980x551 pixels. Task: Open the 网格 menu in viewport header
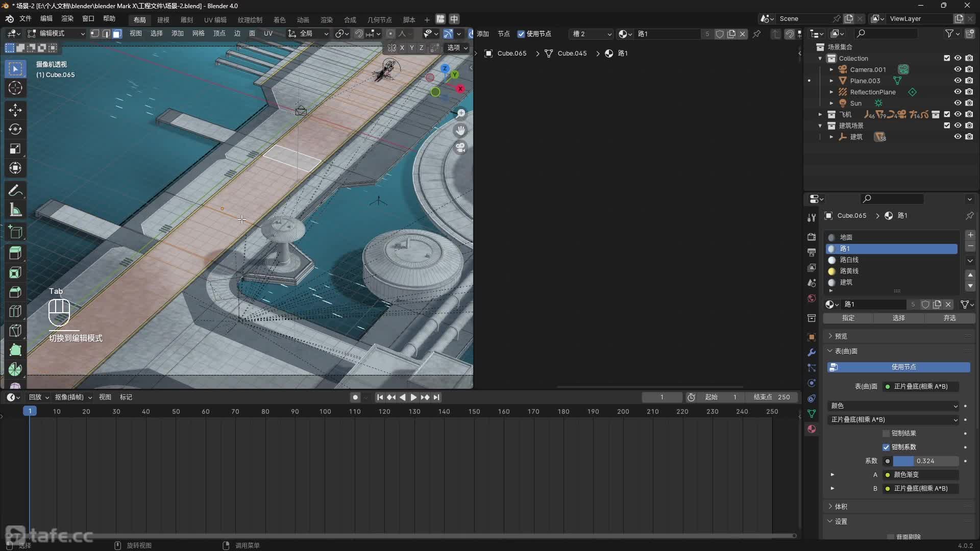pos(199,34)
